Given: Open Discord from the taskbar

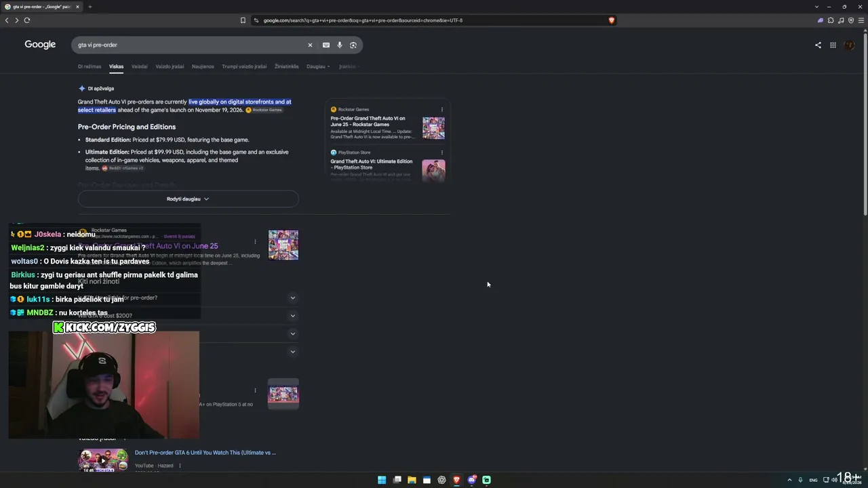Looking at the screenshot, I should 471,480.
